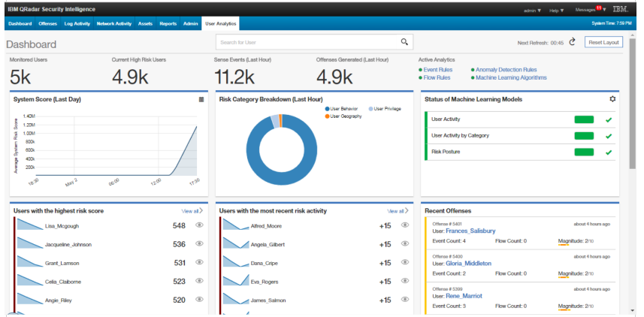Click User Activity by Category progress bar
Screen dimensions: 644x317
(x=584, y=136)
